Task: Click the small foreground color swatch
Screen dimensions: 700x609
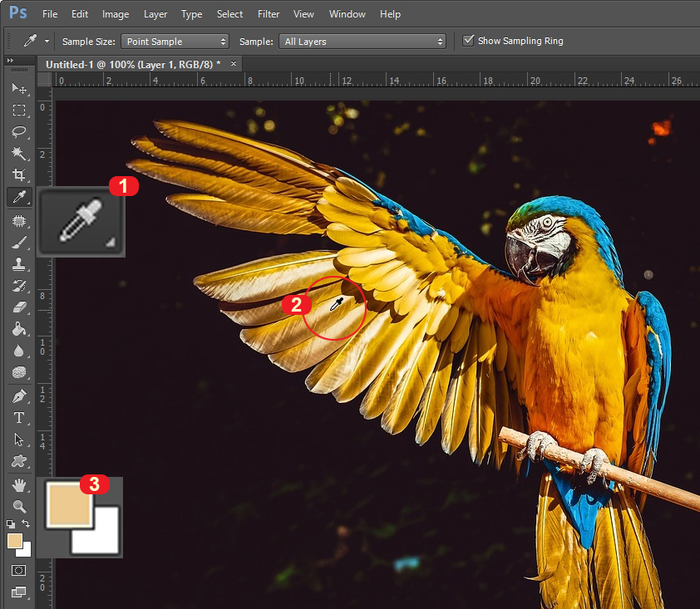Action: tap(14, 541)
